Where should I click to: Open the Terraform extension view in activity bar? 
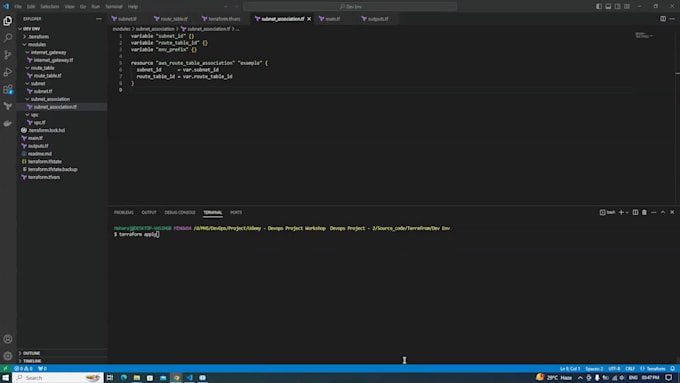click(8, 106)
